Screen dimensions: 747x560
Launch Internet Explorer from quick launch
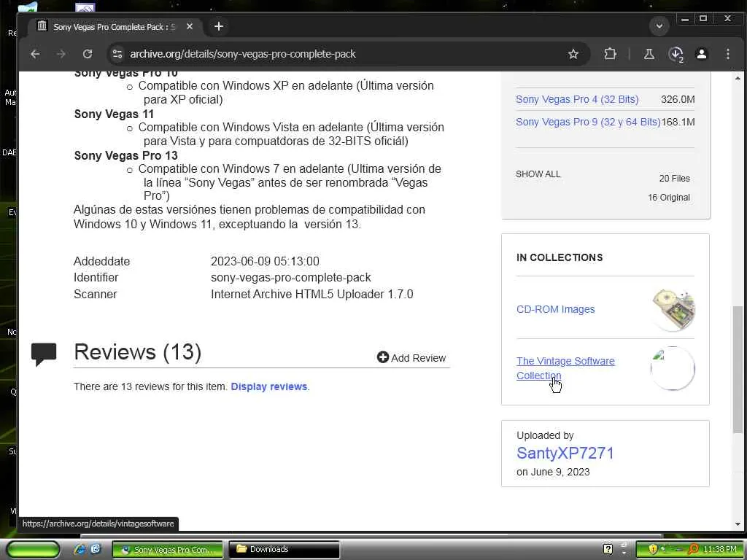(x=80, y=549)
